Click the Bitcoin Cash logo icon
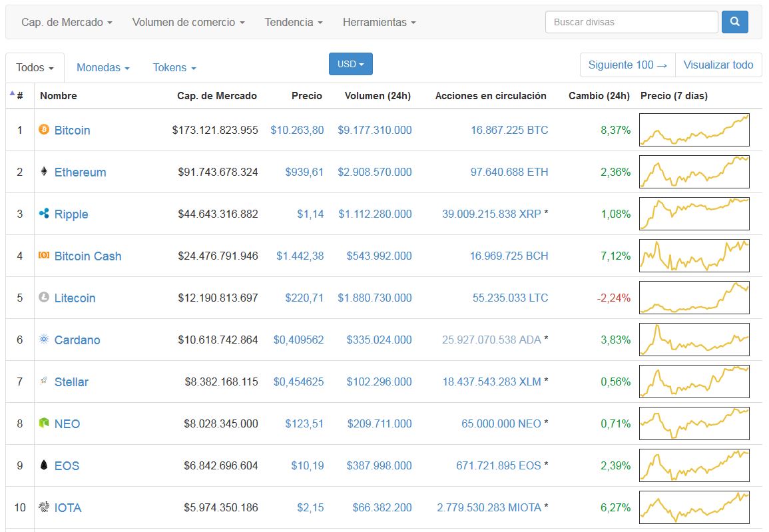 tap(44, 256)
